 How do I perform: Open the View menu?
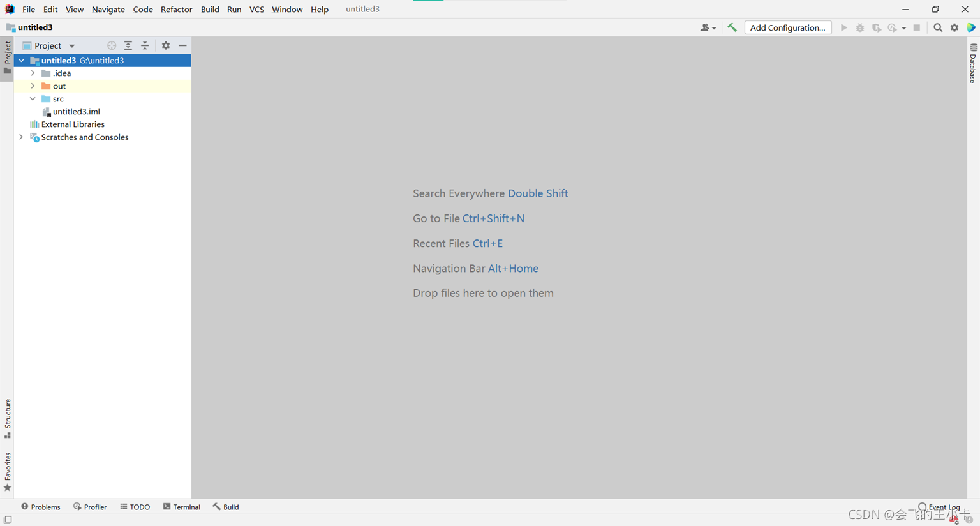tap(75, 9)
